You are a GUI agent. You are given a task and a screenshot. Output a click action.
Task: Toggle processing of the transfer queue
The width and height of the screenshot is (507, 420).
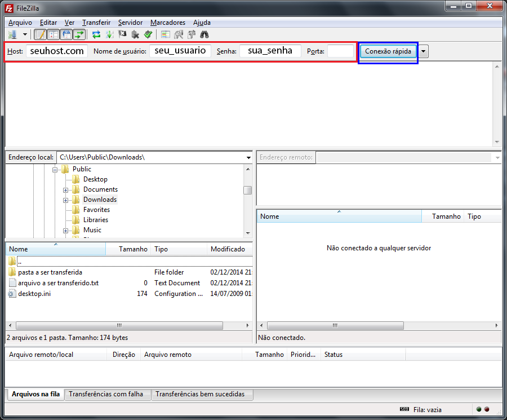(110, 34)
